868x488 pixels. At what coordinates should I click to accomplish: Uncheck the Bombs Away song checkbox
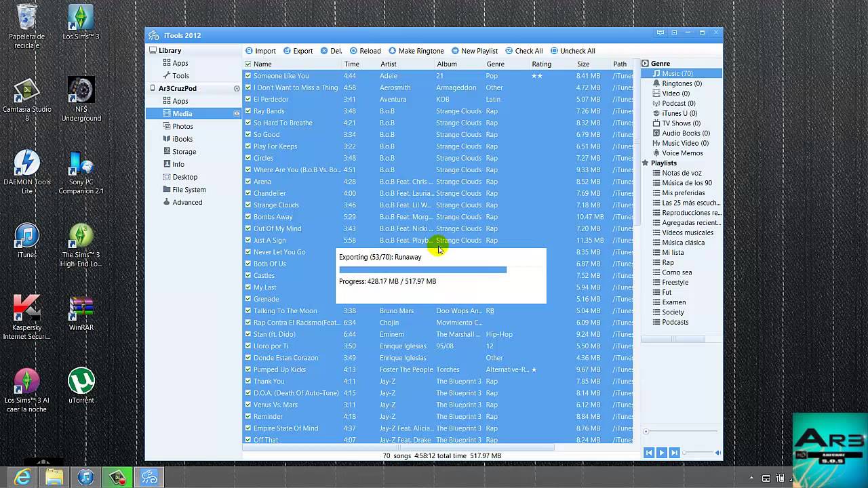coord(248,217)
